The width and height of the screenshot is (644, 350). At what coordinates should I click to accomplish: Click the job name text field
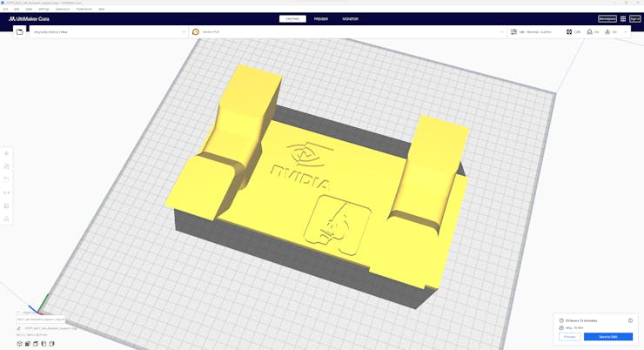[50, 328]
